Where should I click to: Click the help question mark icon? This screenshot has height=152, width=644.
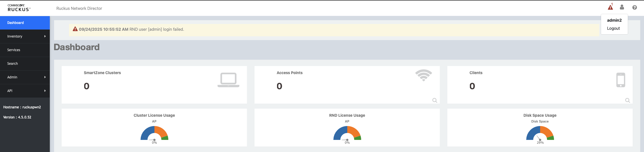click(634, 8)
